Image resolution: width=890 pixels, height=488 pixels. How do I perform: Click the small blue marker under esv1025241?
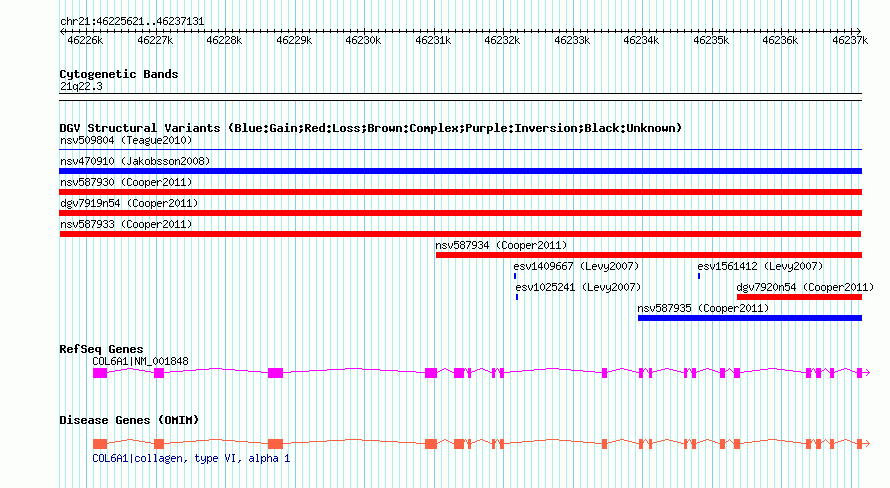(517, 297)
